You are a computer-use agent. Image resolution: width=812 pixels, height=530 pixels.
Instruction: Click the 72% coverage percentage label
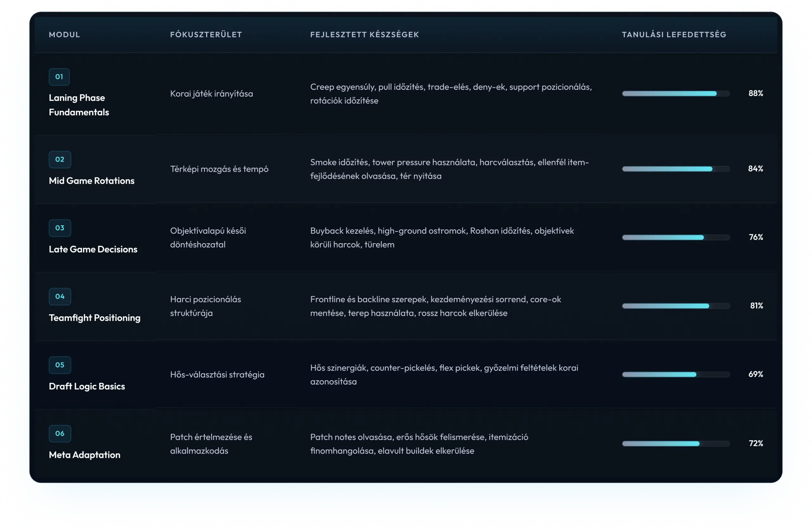pos(756,443)
